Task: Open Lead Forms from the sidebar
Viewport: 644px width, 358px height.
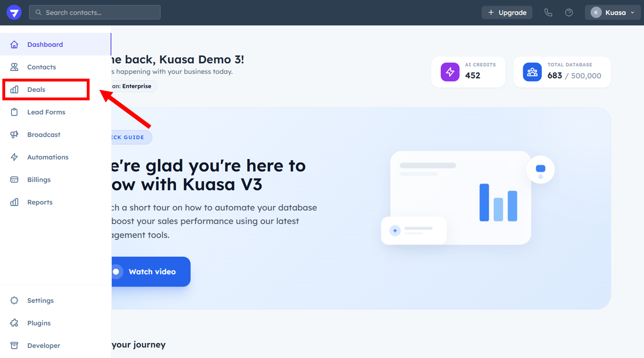Action: tap(46, 112)
